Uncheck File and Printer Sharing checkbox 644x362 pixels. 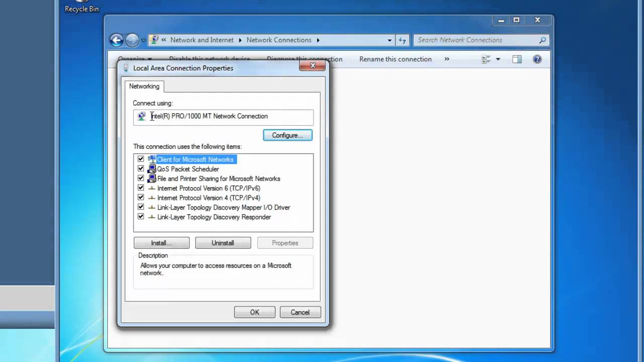(x=141, y=178)
